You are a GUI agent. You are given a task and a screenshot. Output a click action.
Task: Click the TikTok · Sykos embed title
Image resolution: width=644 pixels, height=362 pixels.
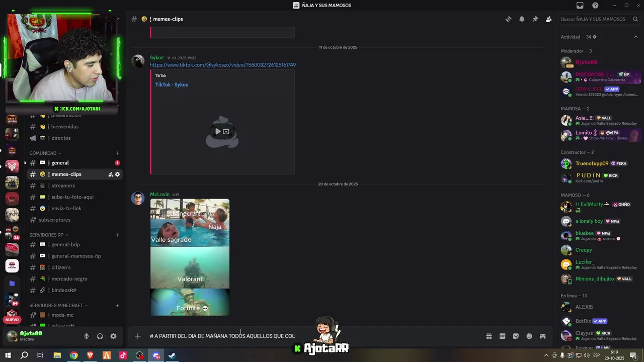click(x=172, y=85)
